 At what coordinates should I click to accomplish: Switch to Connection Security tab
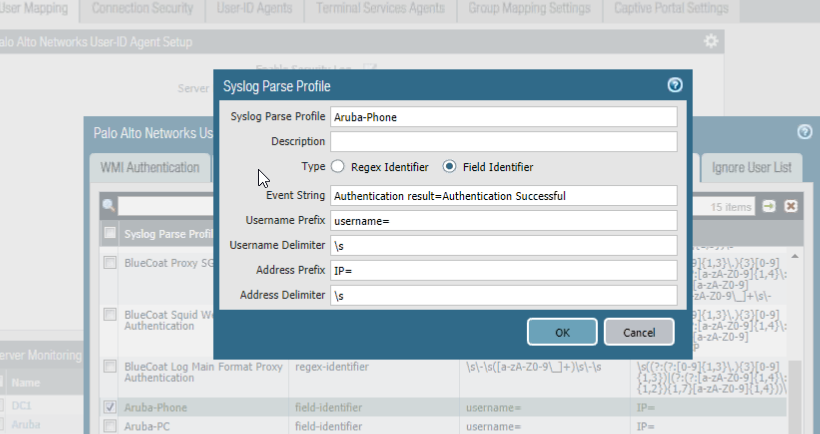point(142,9)
